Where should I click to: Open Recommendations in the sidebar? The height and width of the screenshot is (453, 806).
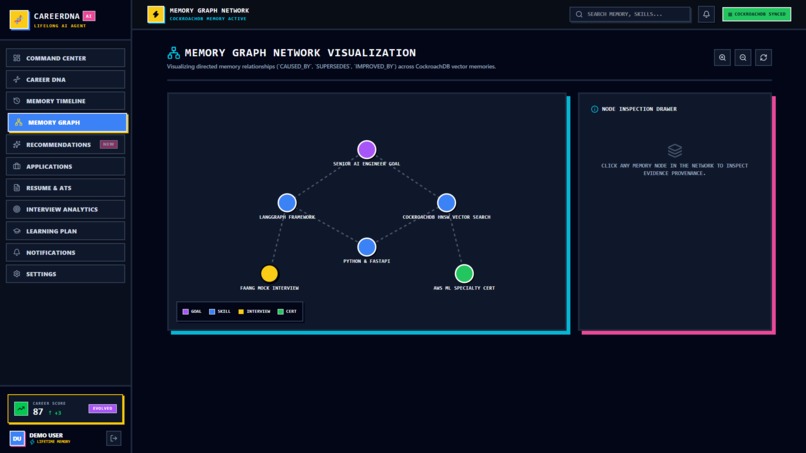tap(65, 144)
